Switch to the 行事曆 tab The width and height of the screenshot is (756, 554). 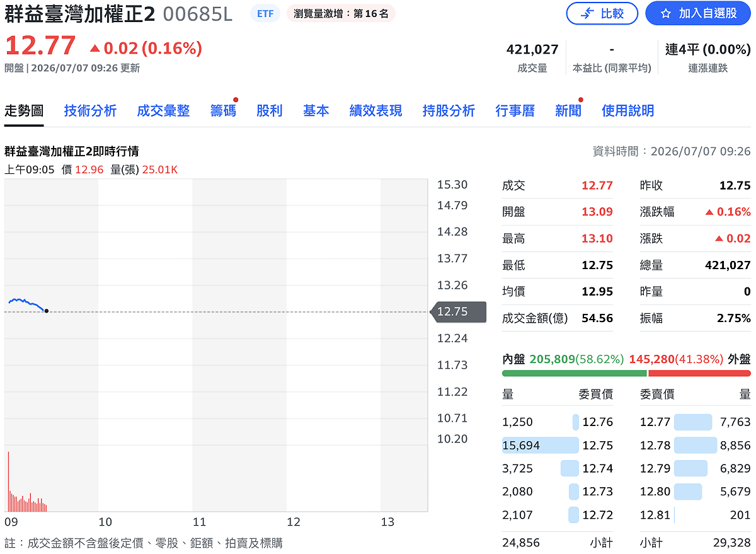pos(515,111)
